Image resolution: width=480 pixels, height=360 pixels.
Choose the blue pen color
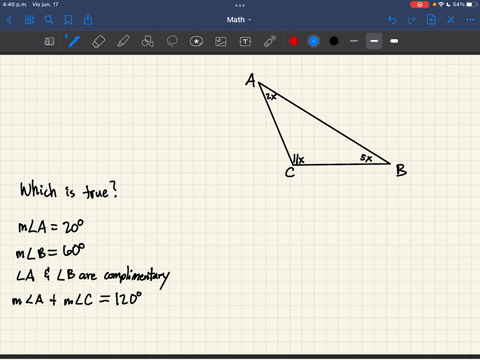(x=314, y=41)
